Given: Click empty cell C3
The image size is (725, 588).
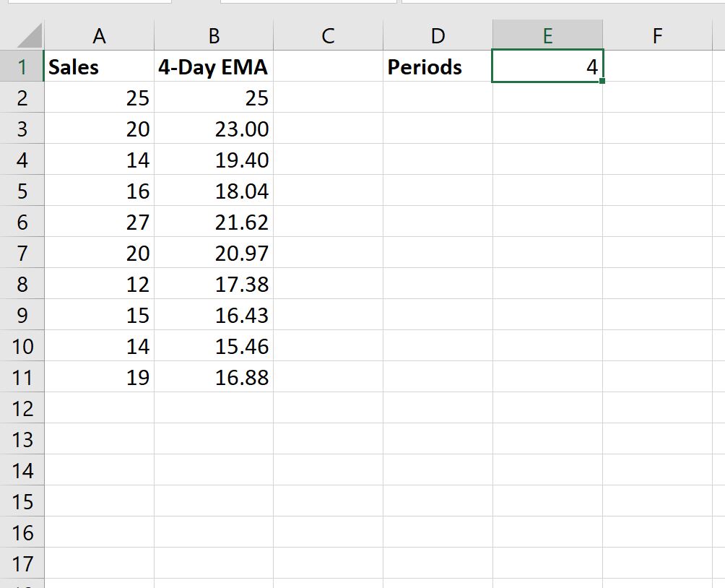Looking at the screenshot, I should tap(329, 129).
